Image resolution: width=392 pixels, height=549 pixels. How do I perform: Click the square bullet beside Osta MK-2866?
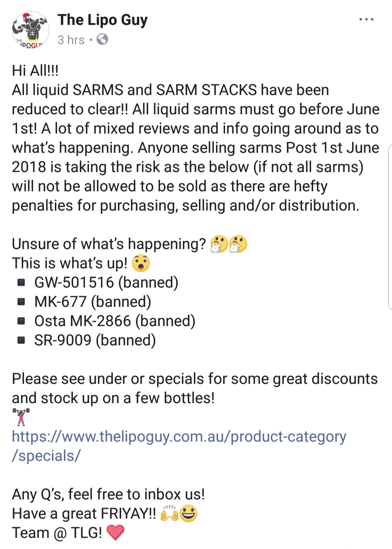tap(21, 321)
